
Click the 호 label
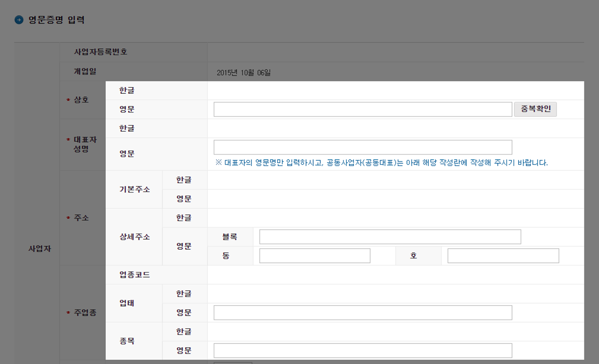pyautogui.click(x=413, y=256)
